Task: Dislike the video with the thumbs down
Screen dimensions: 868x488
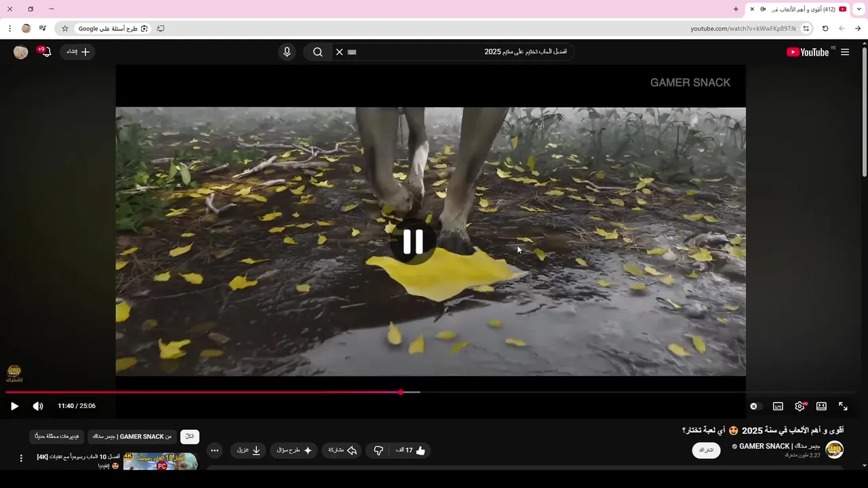Action: point(378,450)
